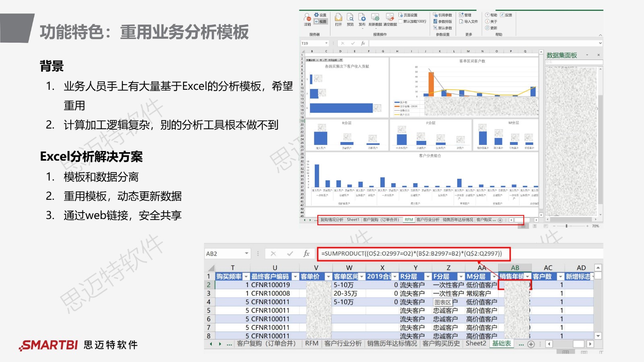This screenshot has width=644, height=362.
Task: Toggle the 视图 view button
Action: point(320,21)
